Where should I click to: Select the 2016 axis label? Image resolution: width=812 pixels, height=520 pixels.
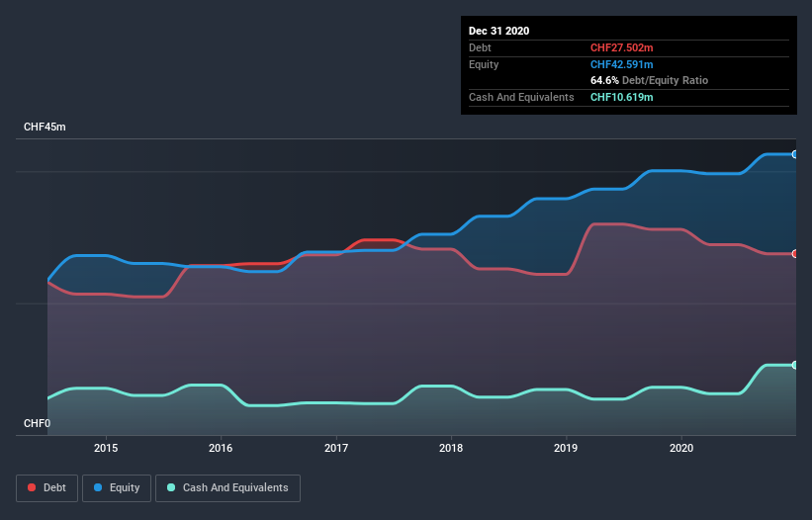[x=221, y=448]
